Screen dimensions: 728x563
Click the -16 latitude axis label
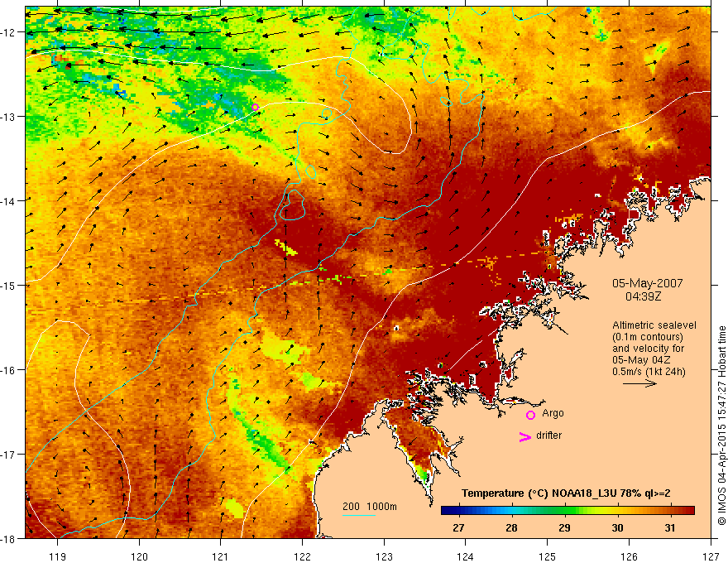pos(9,370)
